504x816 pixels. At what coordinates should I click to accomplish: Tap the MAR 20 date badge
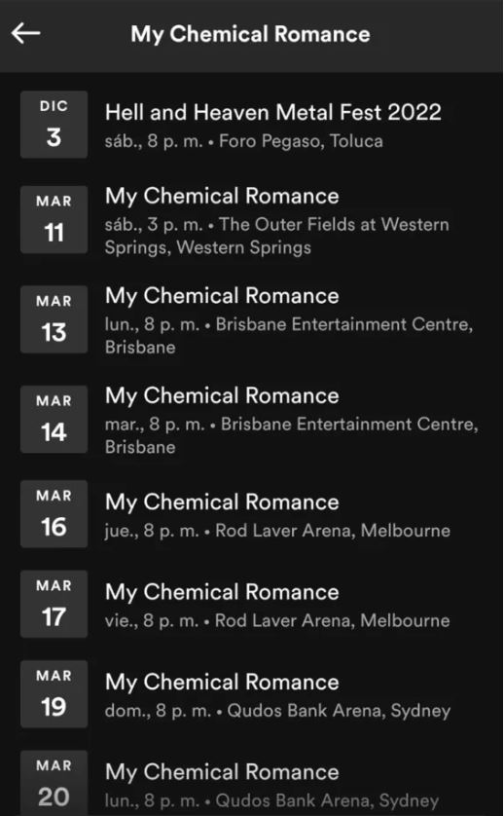[54, 783]
